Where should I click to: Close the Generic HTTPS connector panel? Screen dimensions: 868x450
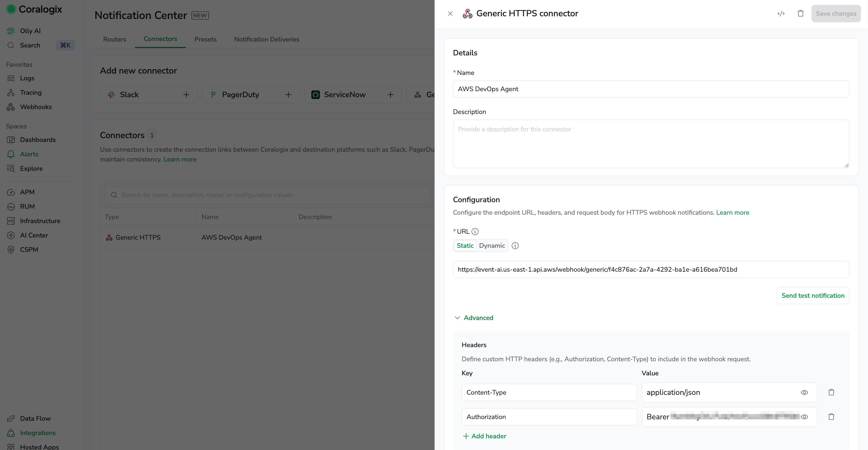(450, 14)
